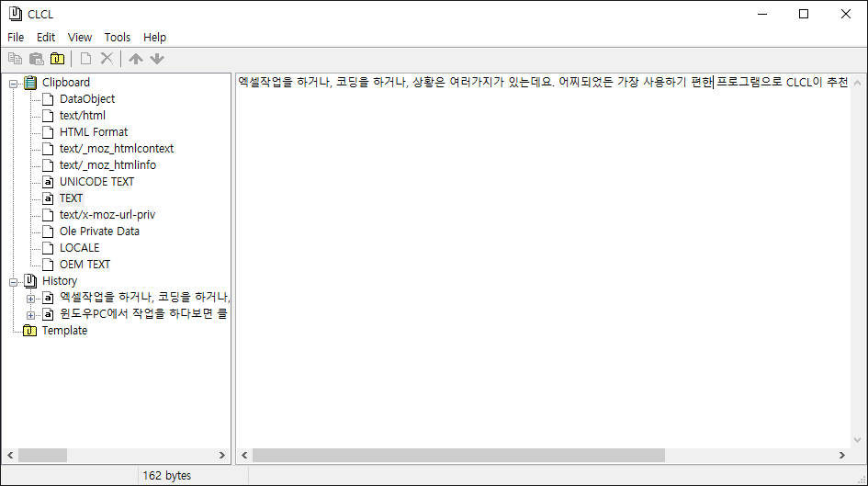This screenshot has width=868, height=486.
Task: Collapse the History tree node
Action: pyautogui.click(x=13, y=282)
